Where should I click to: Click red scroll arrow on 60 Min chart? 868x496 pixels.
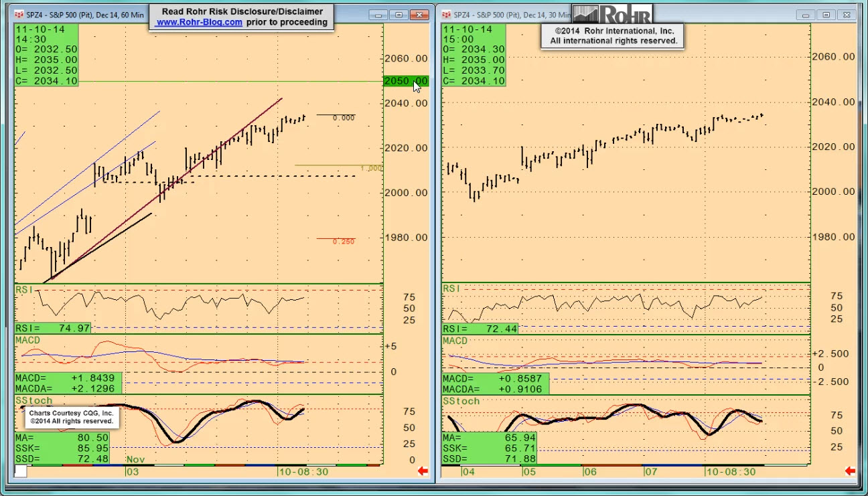tap(423, 471)
